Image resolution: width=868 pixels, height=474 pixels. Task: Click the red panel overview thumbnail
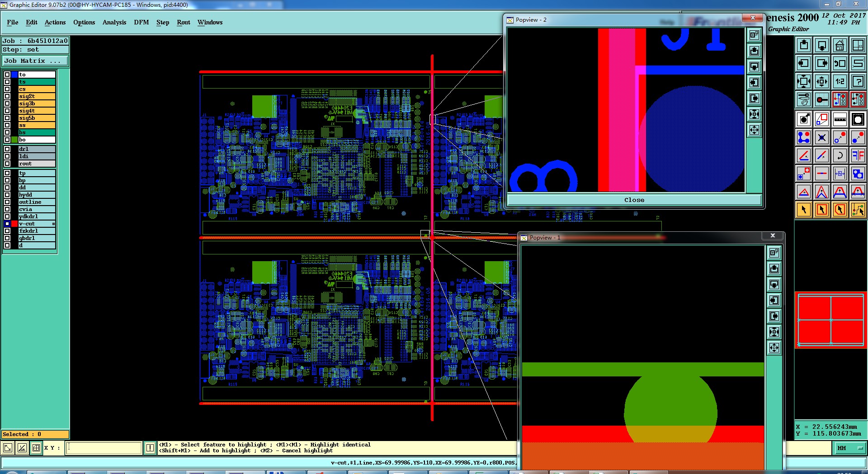click(x=830, y=320)
